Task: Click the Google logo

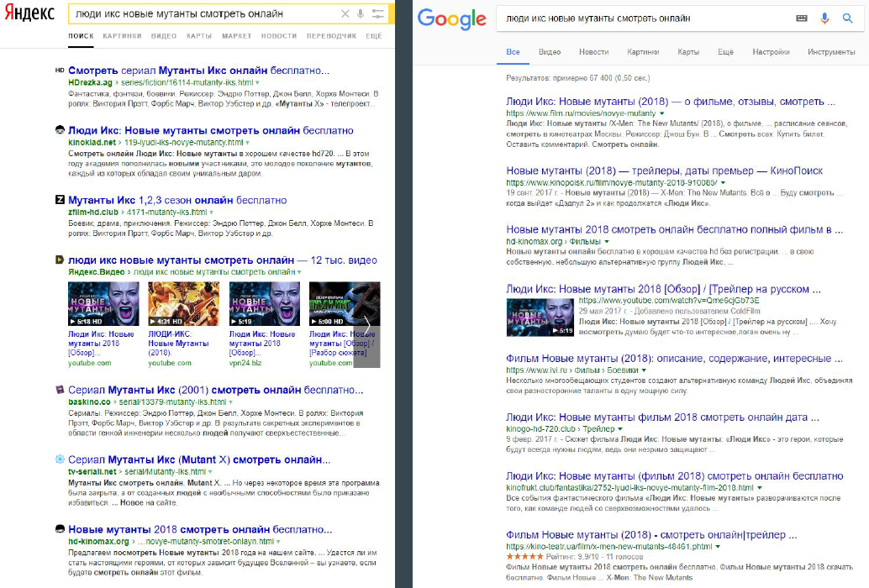Action: point(451,19)
